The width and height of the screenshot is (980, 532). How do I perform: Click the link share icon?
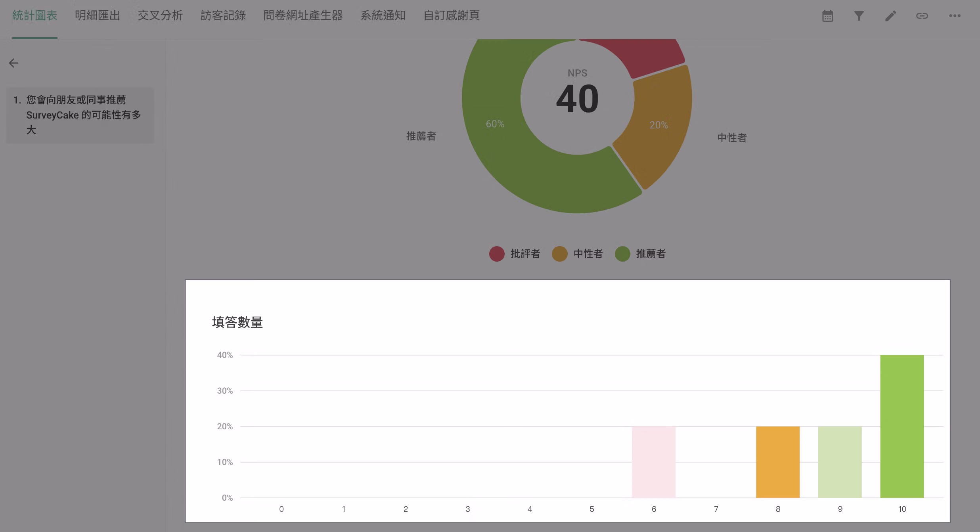[922, 16]
